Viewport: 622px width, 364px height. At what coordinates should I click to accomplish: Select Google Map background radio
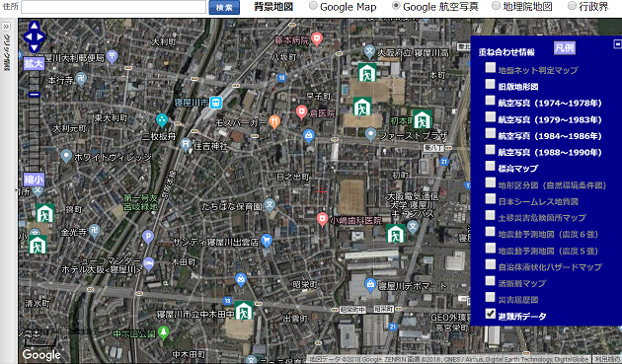pos(313,6)
